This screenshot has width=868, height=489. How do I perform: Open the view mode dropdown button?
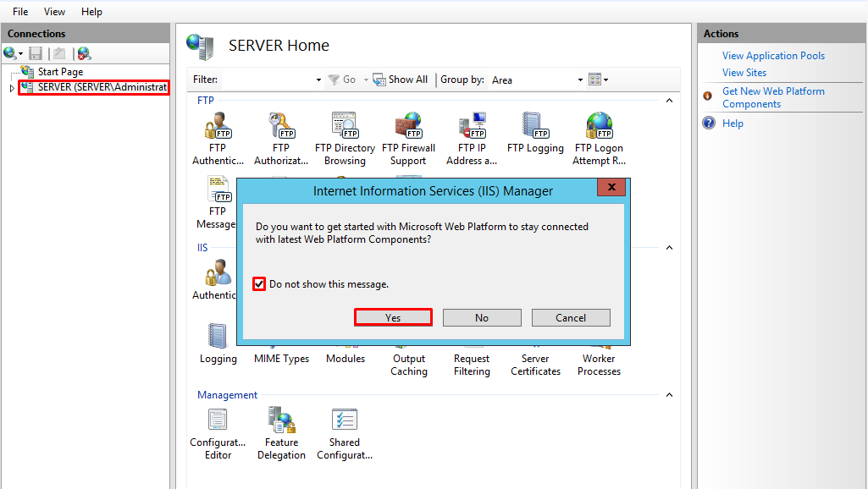(x=599, y=80)
